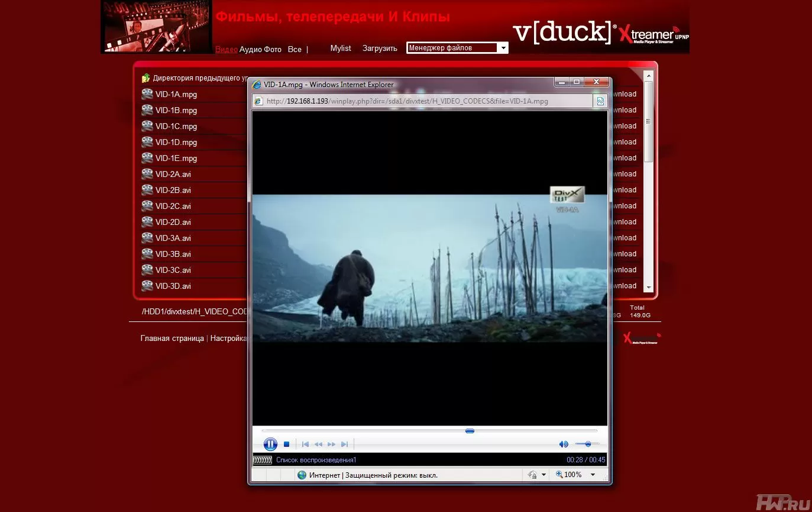Click the Список воспроизведения1 playlist label

316,460
